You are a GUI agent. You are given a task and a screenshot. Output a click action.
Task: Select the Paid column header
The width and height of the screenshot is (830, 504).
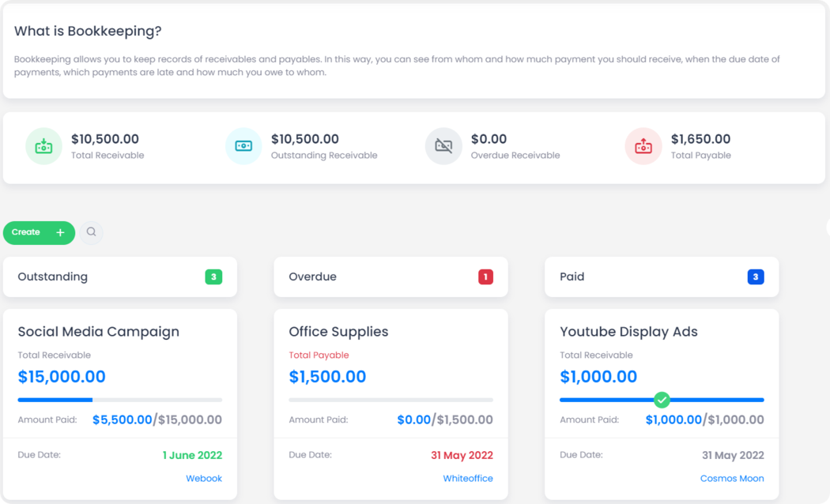click(x=572, y=277)
